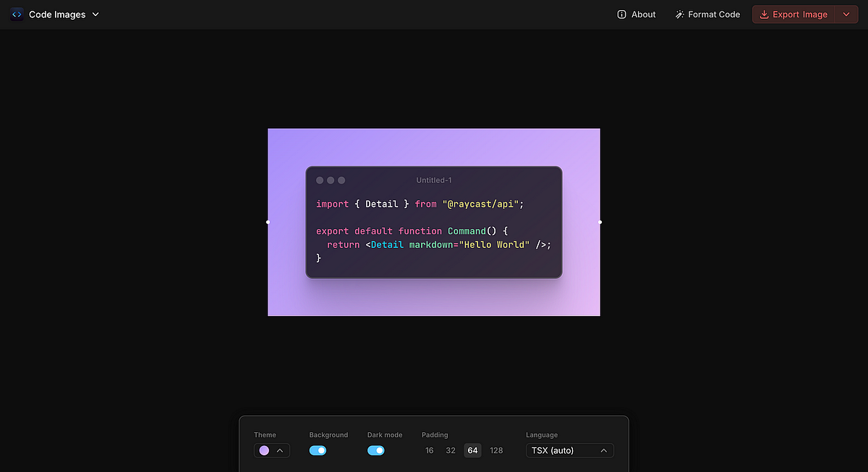Expand the Theme picker chevron
Viewport: 868px width, 472px height.
coord(279,450)
